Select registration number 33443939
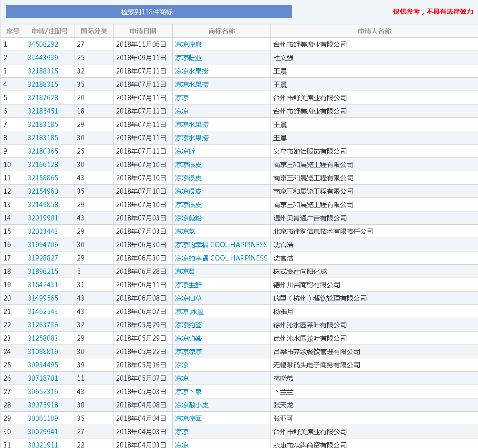Screen dimensions: 478x448 43,58
